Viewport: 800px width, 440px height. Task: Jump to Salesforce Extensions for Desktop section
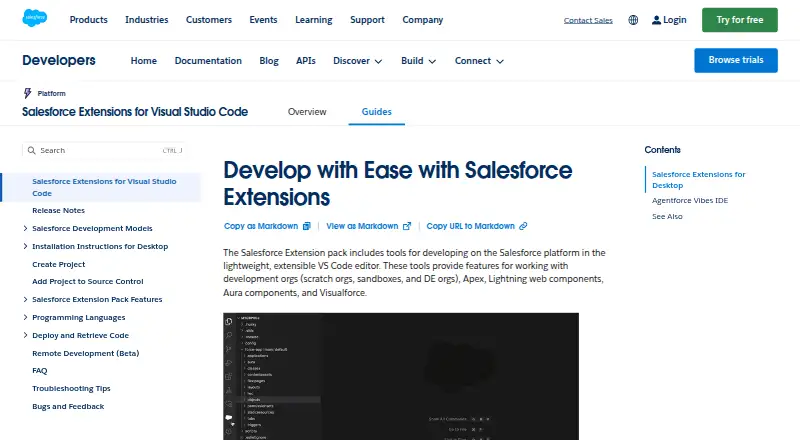[x=698, y=180]
